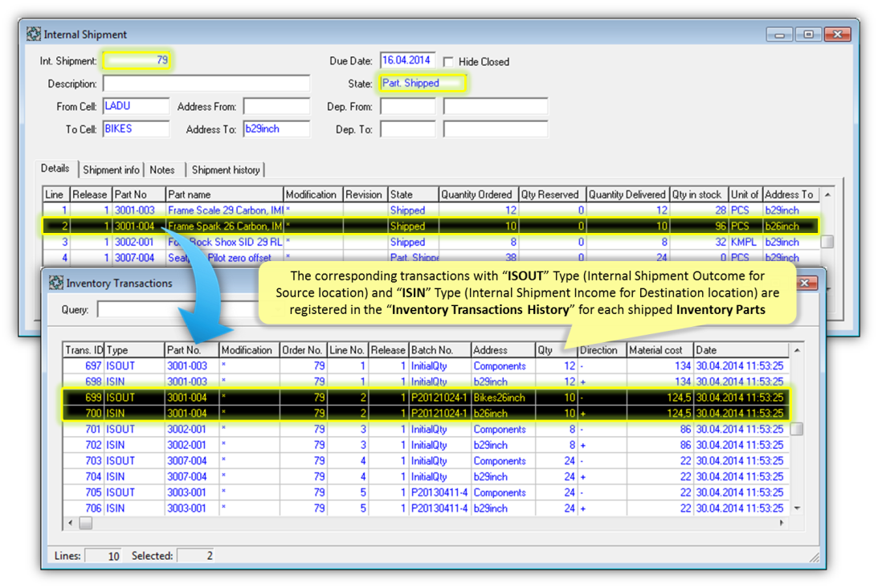This screenshot has height=588, width=878.
Task: Click the left arrow of the horizontal scrollbar
Action: click(70, 522)
